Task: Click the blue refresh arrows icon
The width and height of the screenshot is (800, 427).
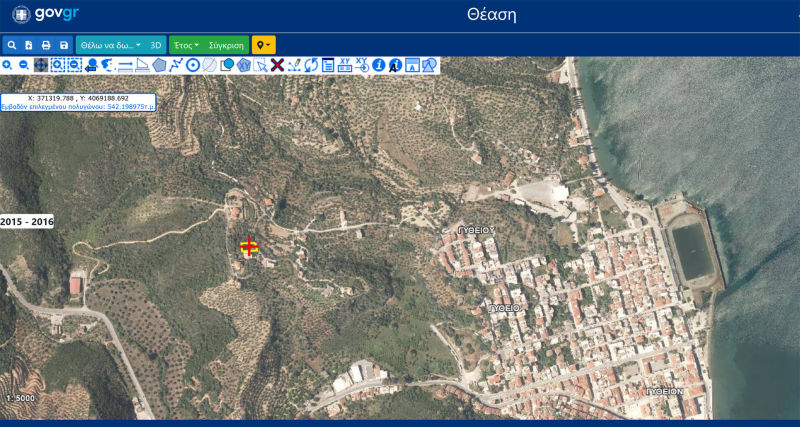Action: pos(311,65)
